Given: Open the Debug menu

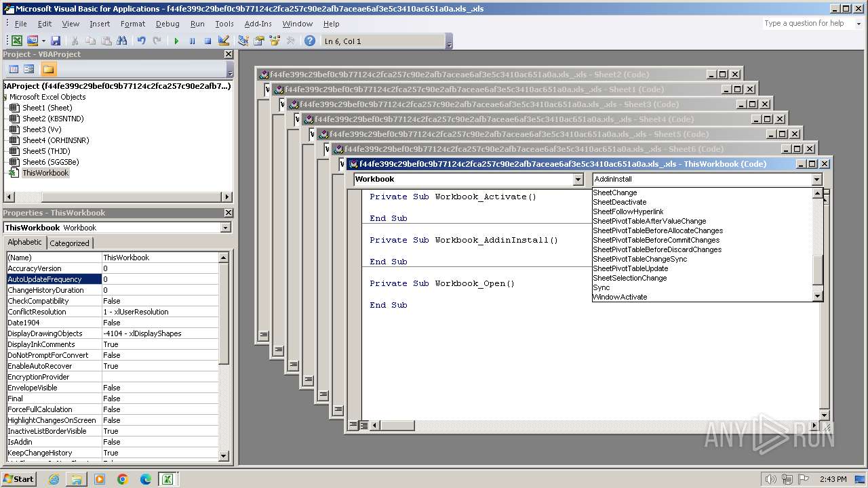Looking at the screenshot, I should point(167,24).
